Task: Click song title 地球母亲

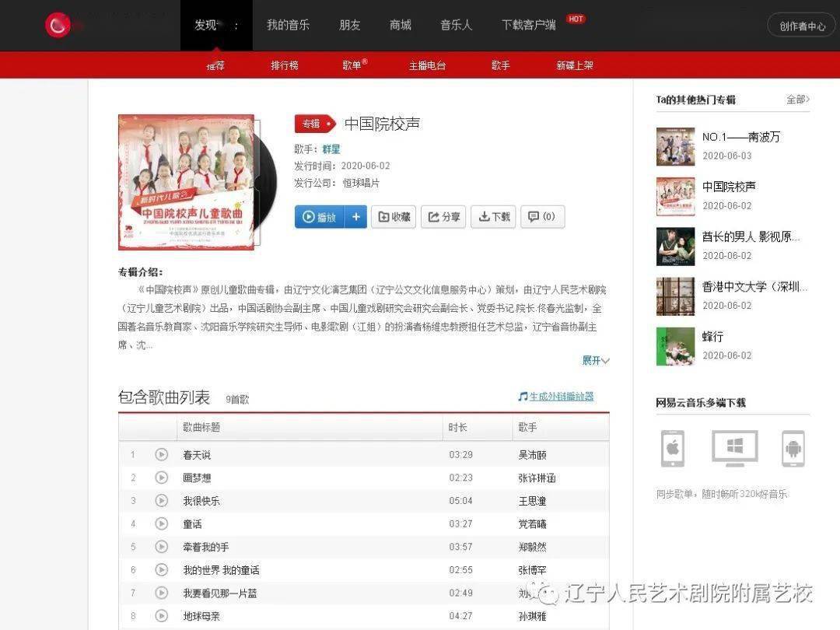Action: point(201,616)
